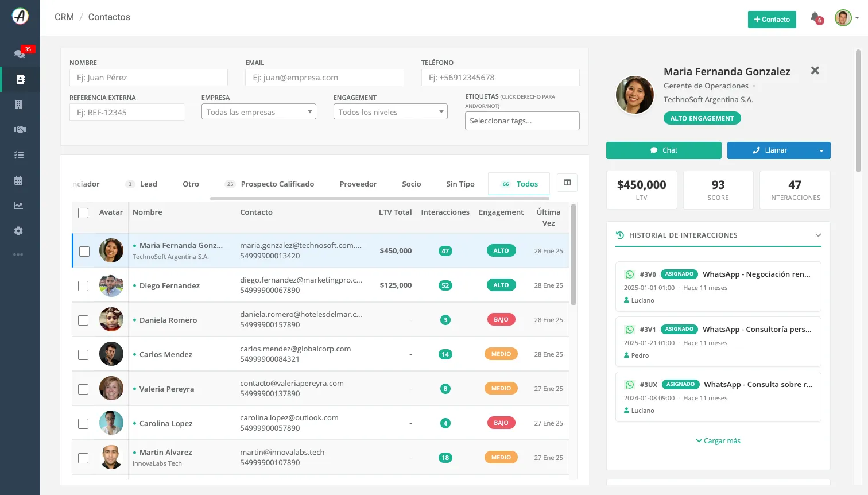868x495 pixels.
Task: Open the user avatar menu in the header
Action: click(x=847, y=18)
